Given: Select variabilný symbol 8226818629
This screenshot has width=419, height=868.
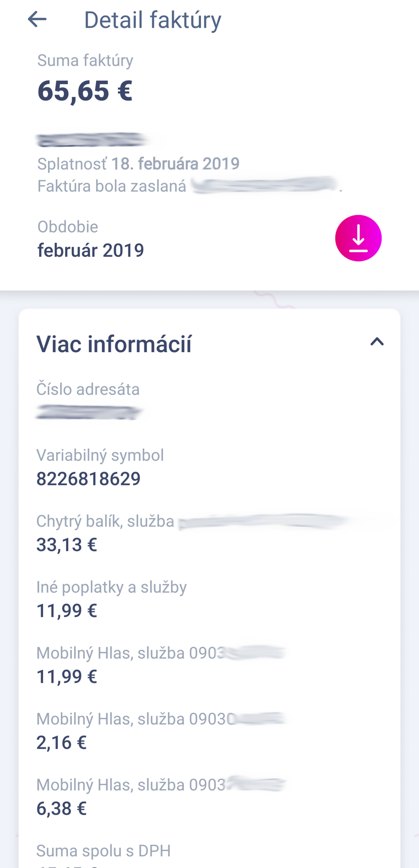Looking at the screenshot, I should click(89, 479).
